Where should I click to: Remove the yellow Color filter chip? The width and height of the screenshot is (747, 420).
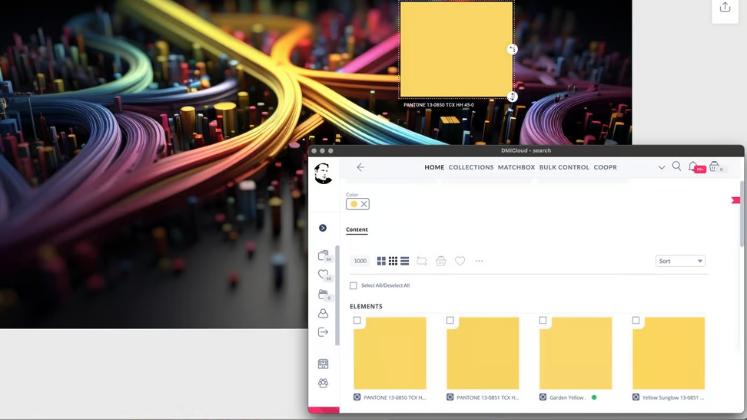tap(364, 204)
